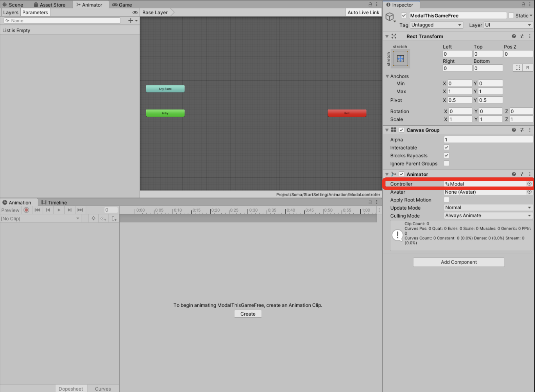Jump to last keyframe in Animation
This screenshot has width=535, height=392.
[x=80, y=210]
